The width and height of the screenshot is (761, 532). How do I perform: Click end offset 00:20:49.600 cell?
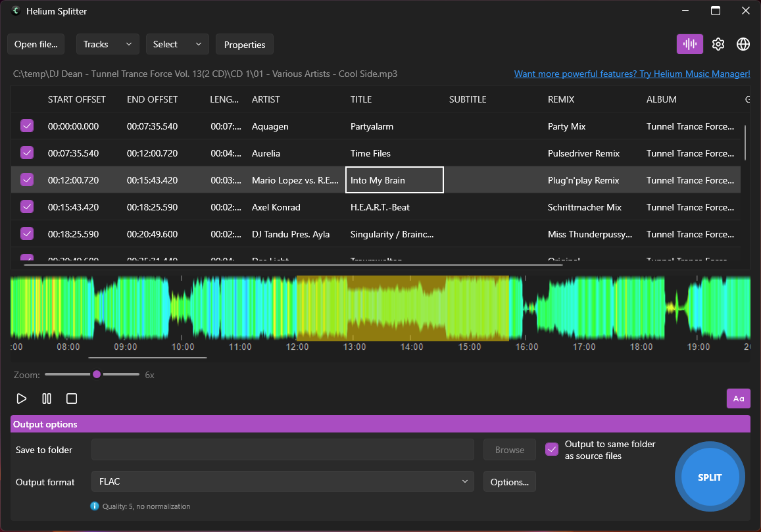[153, 234]
